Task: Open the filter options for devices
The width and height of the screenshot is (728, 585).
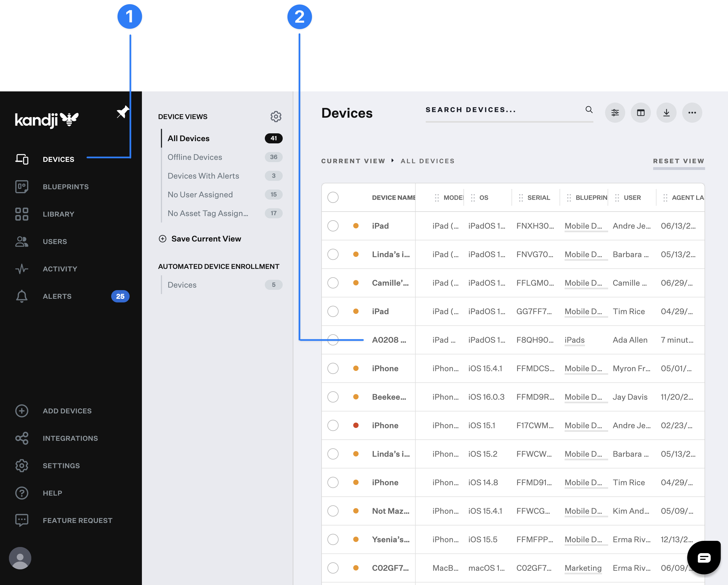Action: click(x=615, y=112)
